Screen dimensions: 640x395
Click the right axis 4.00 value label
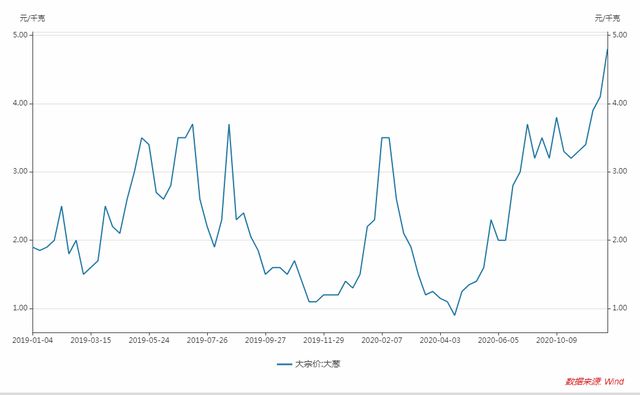620,103
